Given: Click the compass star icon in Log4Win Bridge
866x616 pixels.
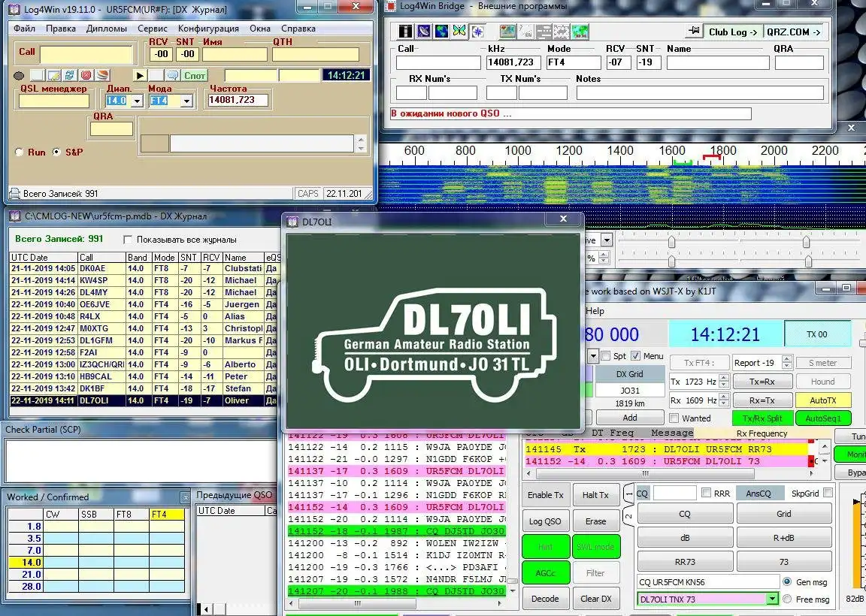Looking at the screenshot, I should click(477, 32).
